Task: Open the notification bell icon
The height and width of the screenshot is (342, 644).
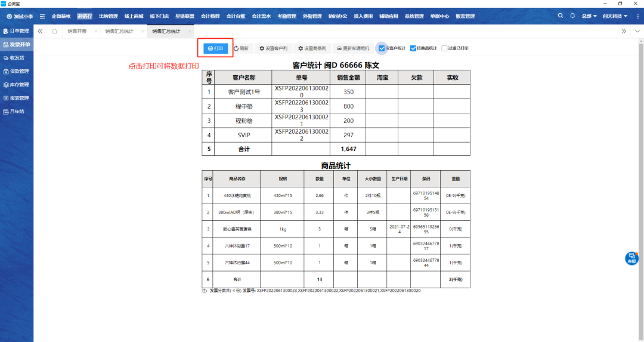Action: [573, 16]
